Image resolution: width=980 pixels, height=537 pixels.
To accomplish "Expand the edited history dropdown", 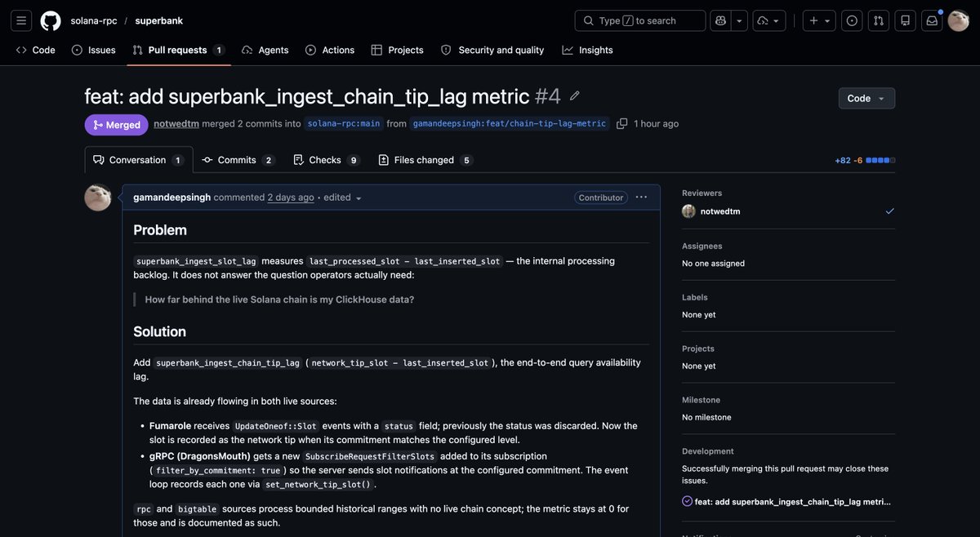I will click(x=343, y=197).
